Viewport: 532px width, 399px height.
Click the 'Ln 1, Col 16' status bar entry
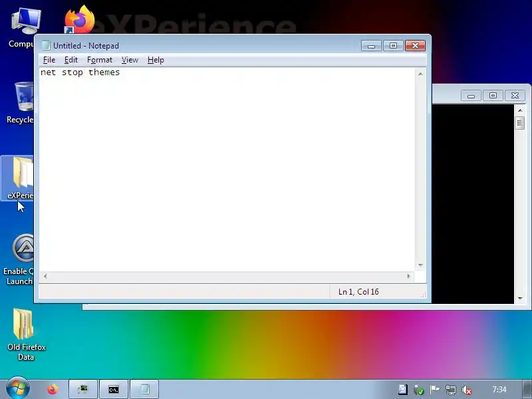coord(358,292)
